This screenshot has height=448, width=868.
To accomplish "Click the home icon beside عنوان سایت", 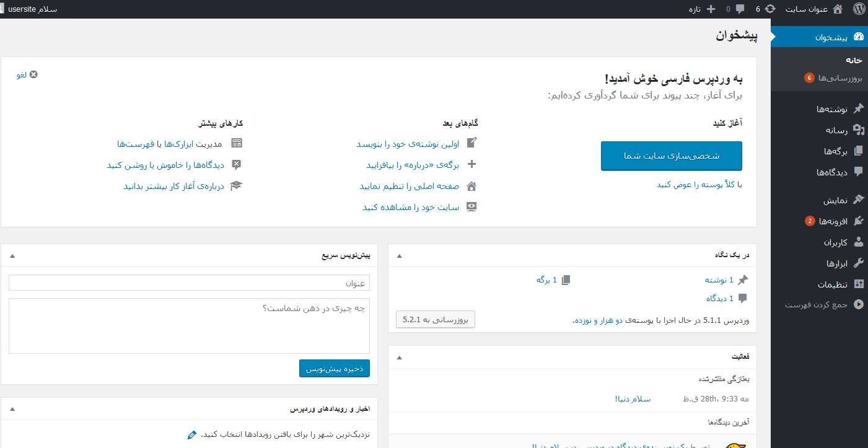I will (x=838, y=9).
